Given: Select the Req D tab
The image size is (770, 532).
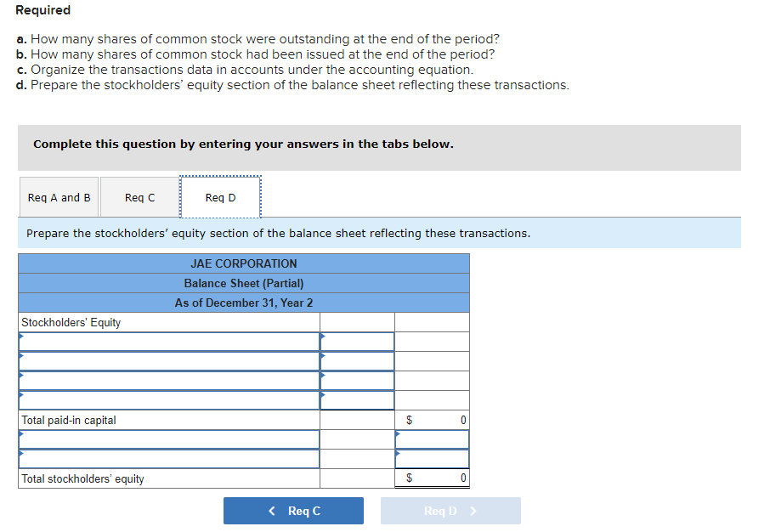Looking at the screenshot, I should point(220,196).
